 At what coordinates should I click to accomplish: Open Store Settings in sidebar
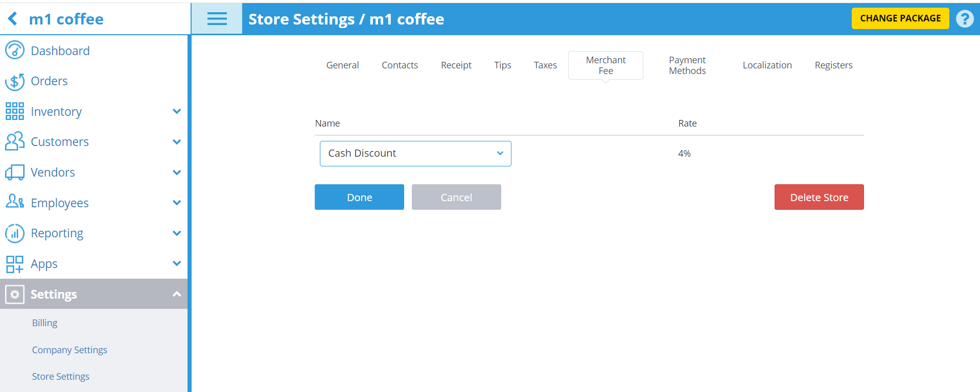pos(60,377)
